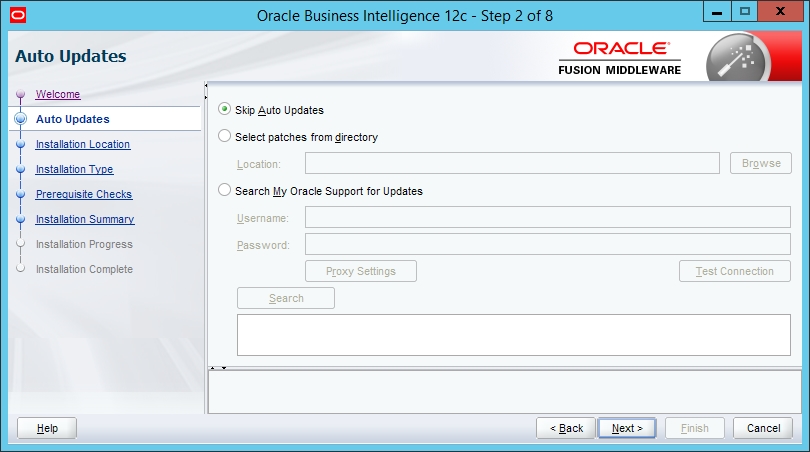810x452 pixels.
Task: Click the installer wizard wand icon
Action: (738, 57)
